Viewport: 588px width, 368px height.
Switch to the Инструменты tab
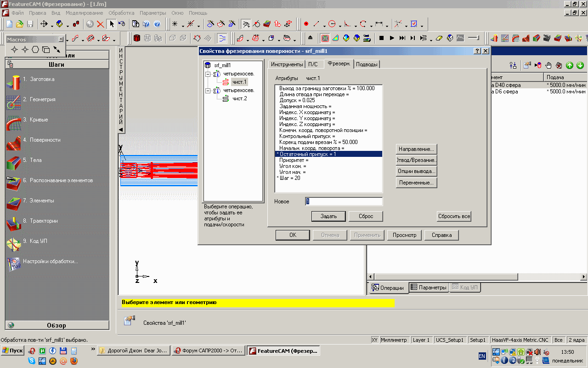[287, 64]
